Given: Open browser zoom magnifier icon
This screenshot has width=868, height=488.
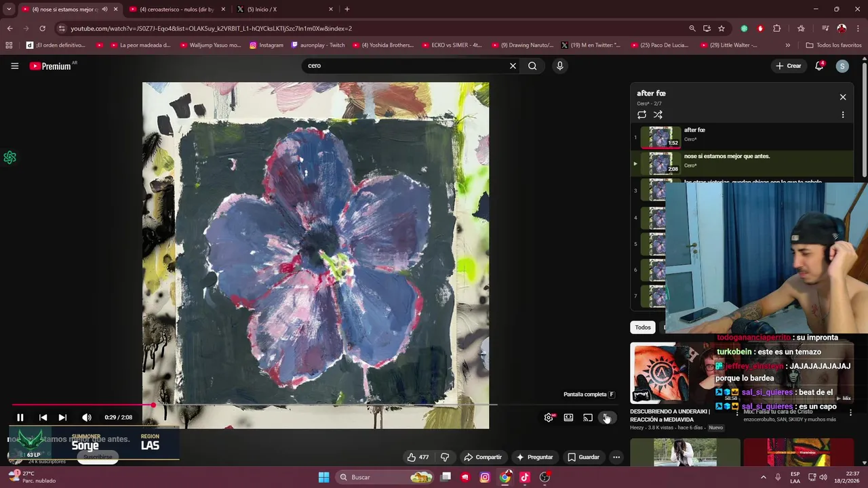Looking at the screenshot, I should (692, 28).
